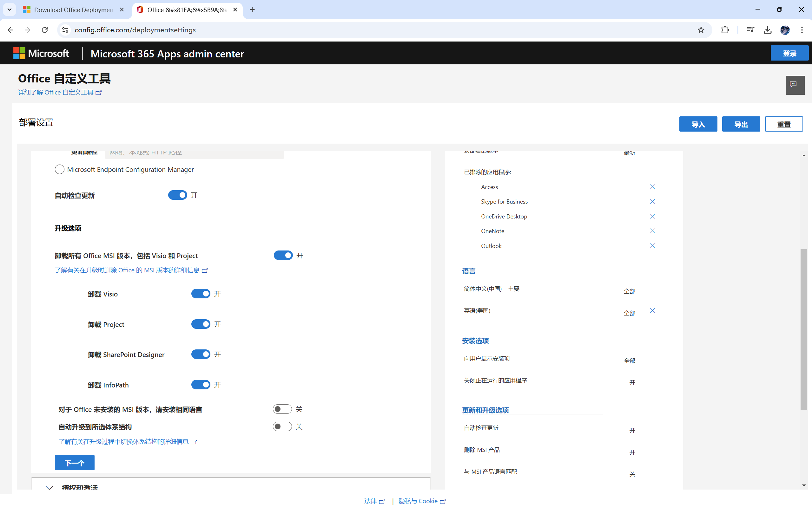812x507 pixels.
Task: Bookmark this page with the star icon
Action: coord(701,30)
